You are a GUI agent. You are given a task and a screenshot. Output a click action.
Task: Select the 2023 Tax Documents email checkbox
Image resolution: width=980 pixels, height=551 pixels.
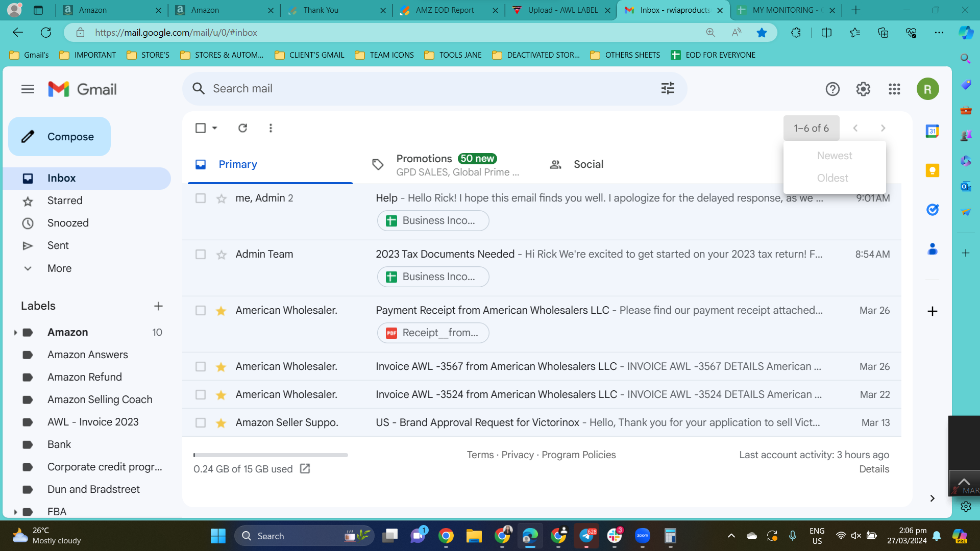[201, 255]
